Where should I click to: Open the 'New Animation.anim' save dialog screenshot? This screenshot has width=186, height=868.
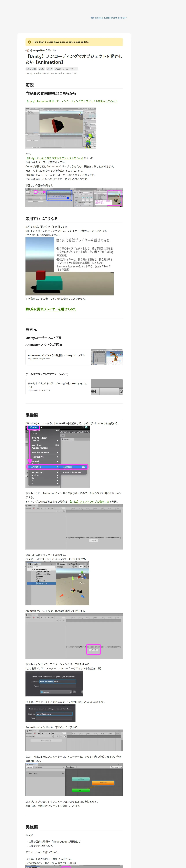[54, 684]
